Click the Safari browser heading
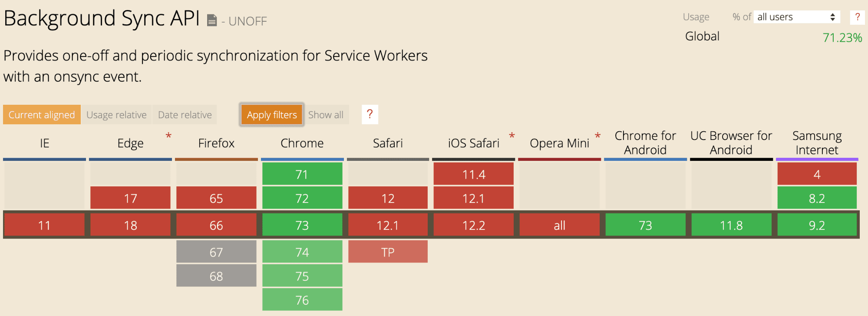868x316 pixels. 388,143
